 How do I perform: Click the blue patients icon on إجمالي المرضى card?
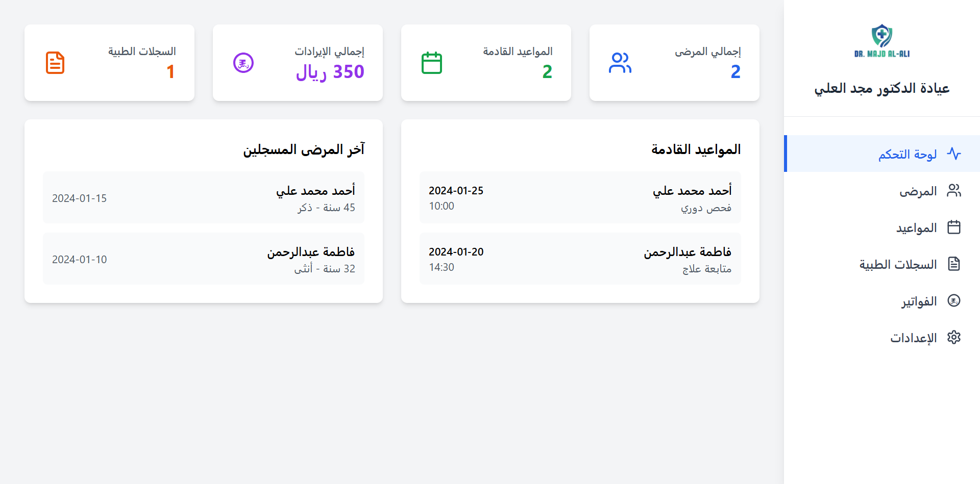(621, 62)
